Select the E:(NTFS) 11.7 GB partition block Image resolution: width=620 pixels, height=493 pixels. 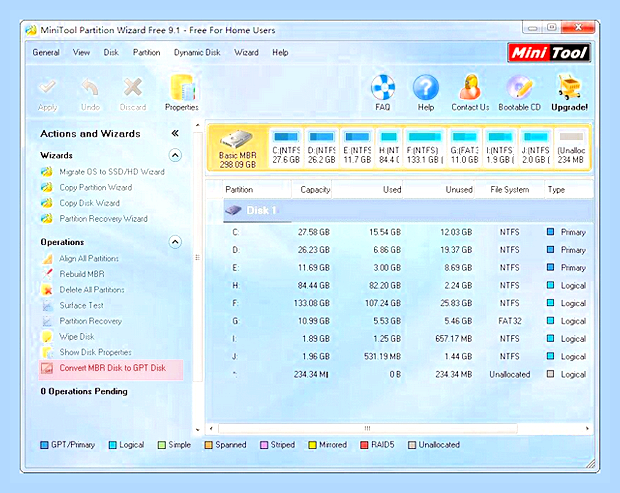(357, 148)
